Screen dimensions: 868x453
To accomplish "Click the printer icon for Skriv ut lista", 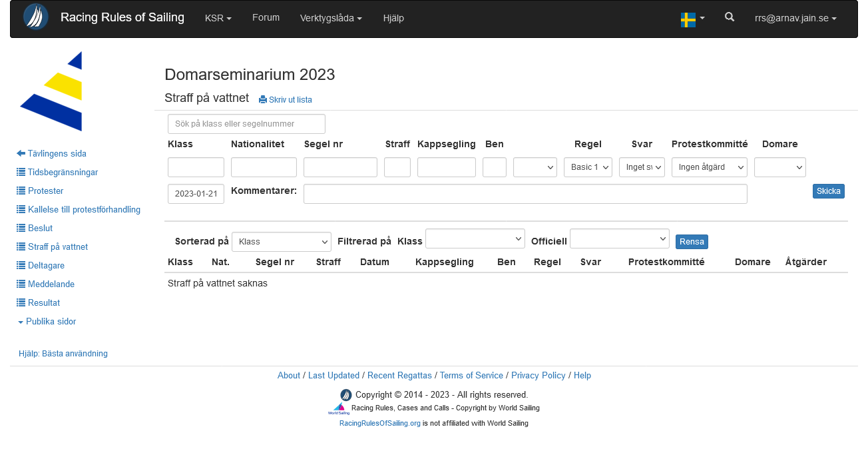I will tap(263, 100).
